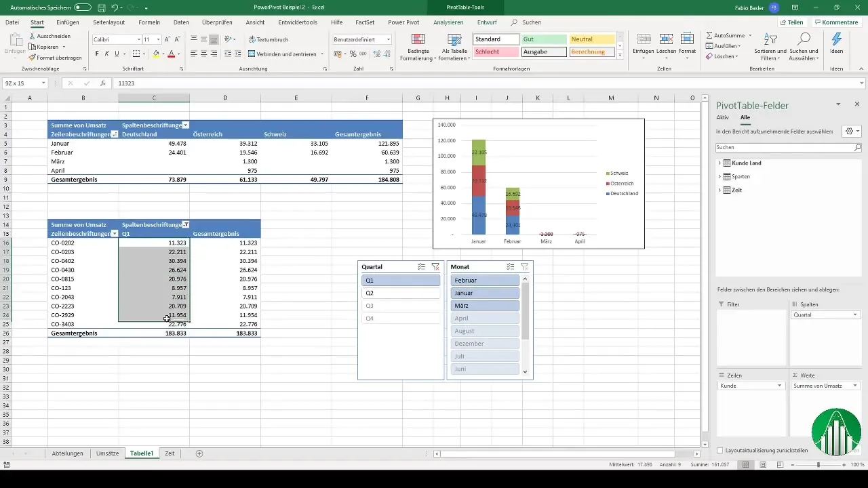Image resolution: width=868 pixels, height=488 pixels.
Task: Toggle multi-select on Quartal slicer
Action: point(421,267)
